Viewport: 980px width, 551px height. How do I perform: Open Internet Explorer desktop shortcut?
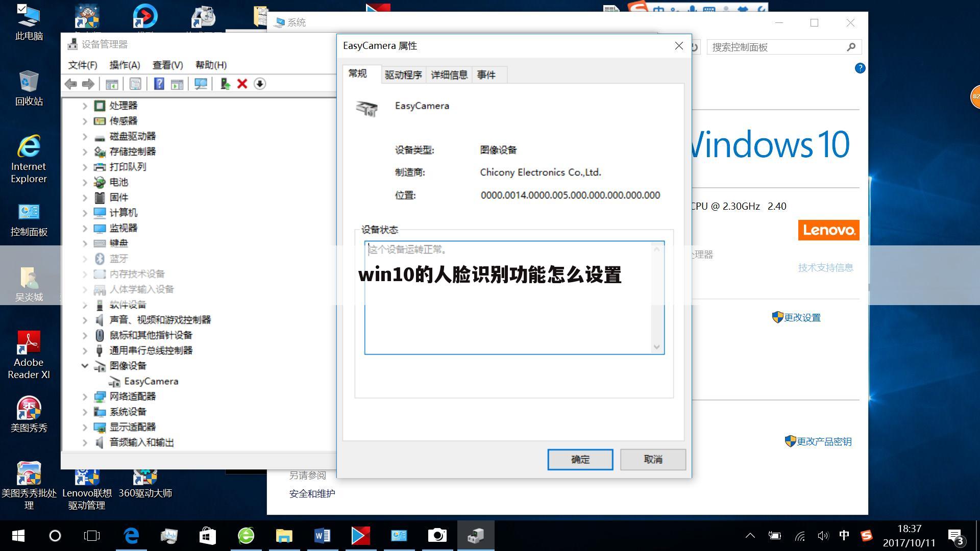(x=29, y=159)
